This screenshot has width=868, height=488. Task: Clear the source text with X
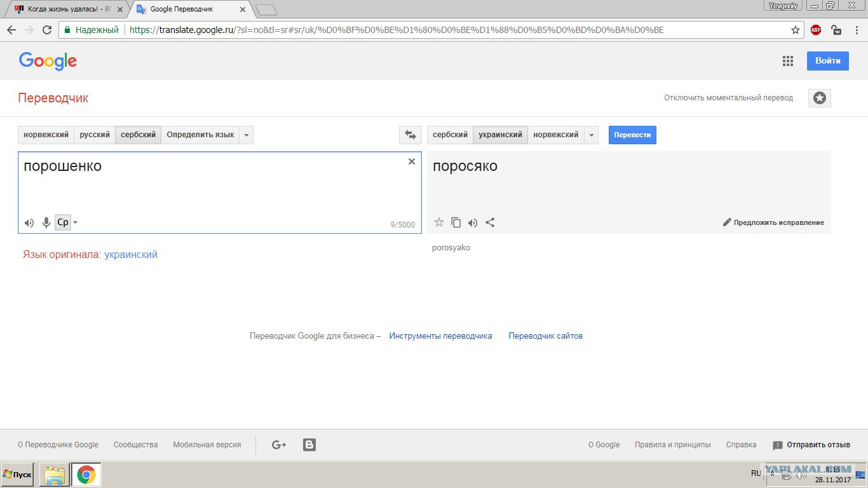[412, 161]
